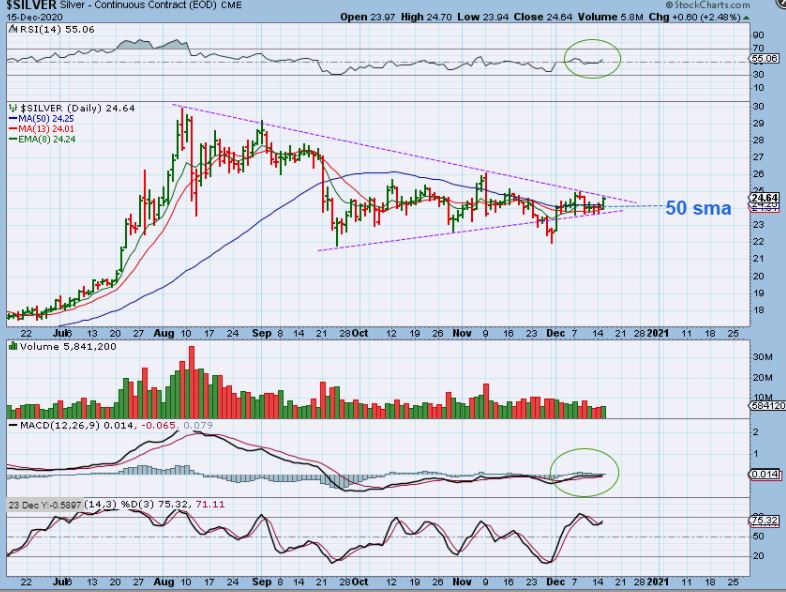Viewport: 786px width, 592px height.
Task: Click the MA(50) 24.25 legend entry
Action: pyautogui.click(x=46, y=119)
